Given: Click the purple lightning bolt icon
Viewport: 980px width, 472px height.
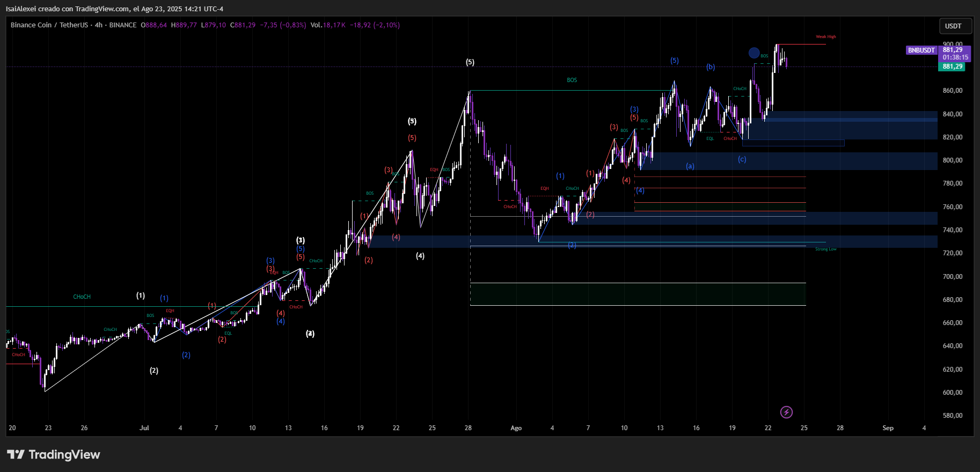Looking at the screenshot, I should [x=786, y=412].
